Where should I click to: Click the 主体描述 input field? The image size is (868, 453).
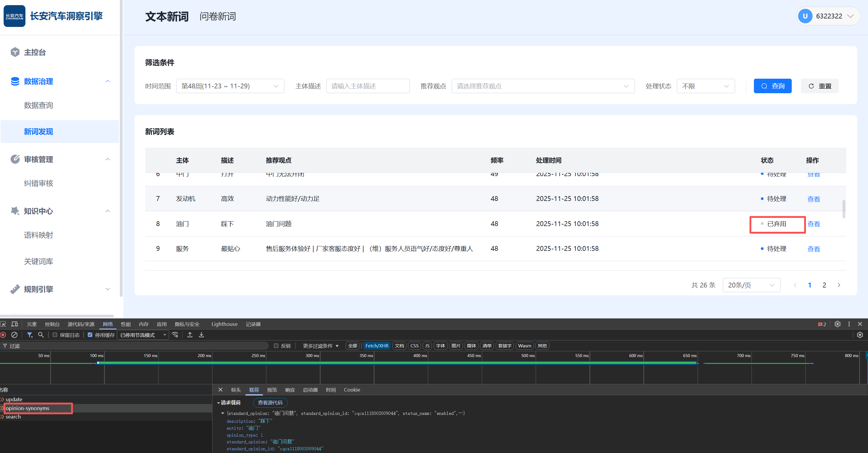[x=368, y=86]
